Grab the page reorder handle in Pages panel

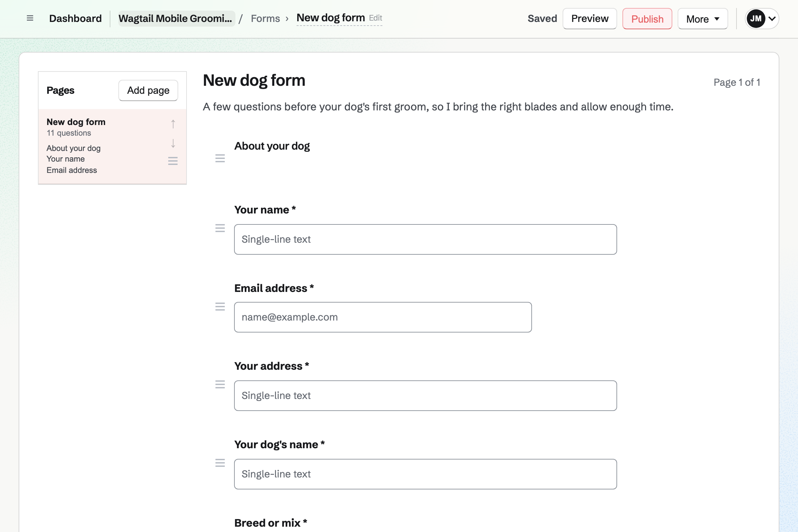(173, 161)
